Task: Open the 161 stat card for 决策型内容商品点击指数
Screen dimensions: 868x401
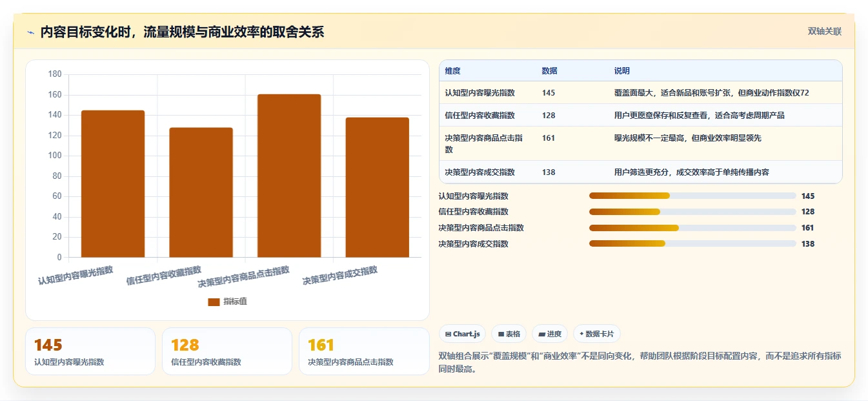Action: 364,351
